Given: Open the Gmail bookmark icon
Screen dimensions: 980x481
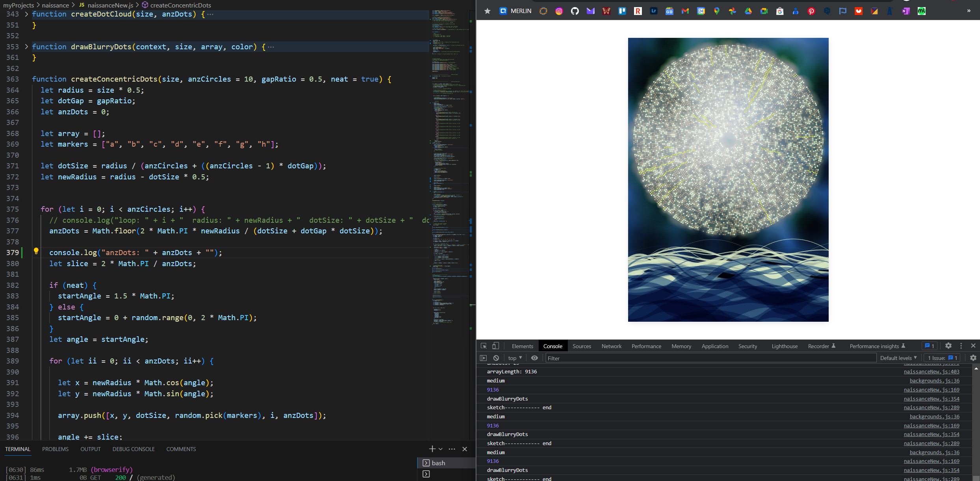Looking at the screenshot, I should point(685,11).
